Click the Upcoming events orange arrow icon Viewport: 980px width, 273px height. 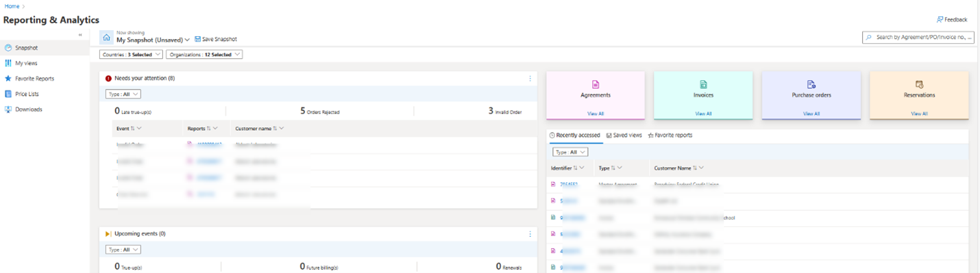[108, 234]
